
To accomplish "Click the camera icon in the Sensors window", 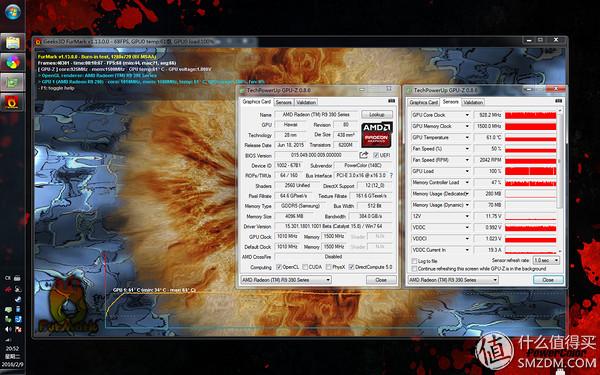I will pyautogui.click(x=558, y=101).
